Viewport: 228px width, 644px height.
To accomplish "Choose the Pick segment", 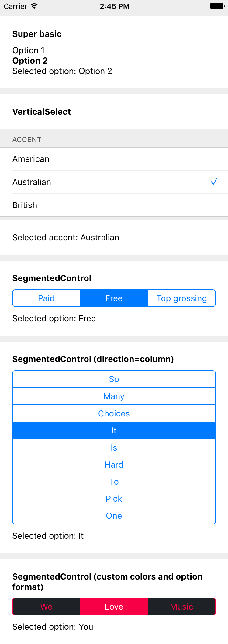I will pyautogui.click(x=114, y=499).
